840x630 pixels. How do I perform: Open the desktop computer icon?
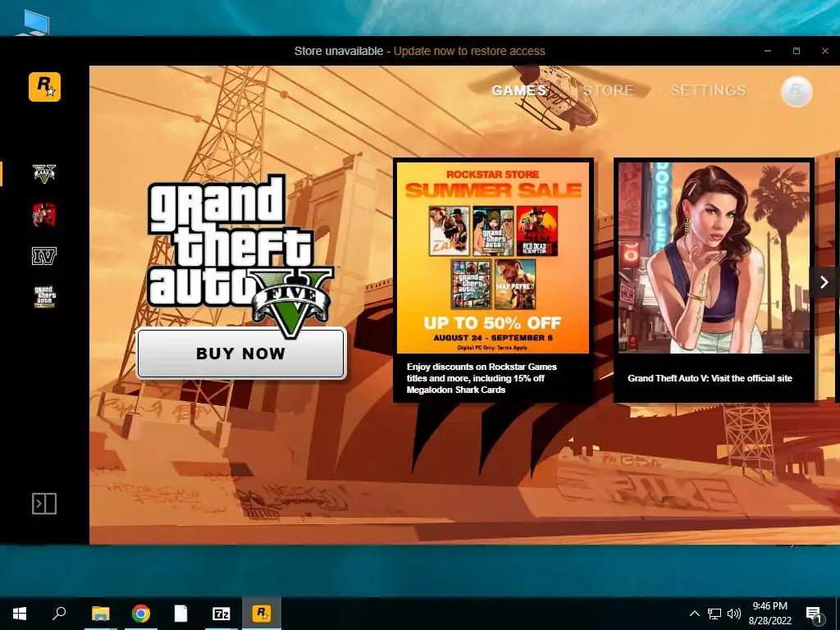coord(36,22)
